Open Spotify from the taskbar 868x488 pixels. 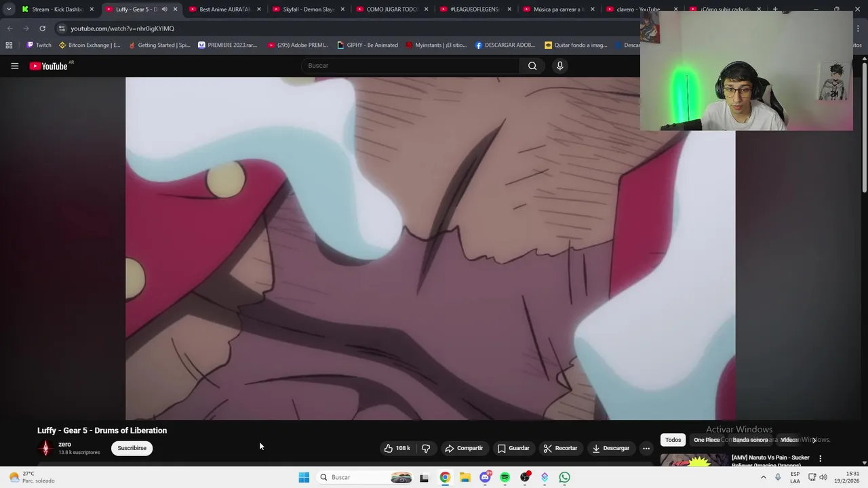(x=505, y=477)
